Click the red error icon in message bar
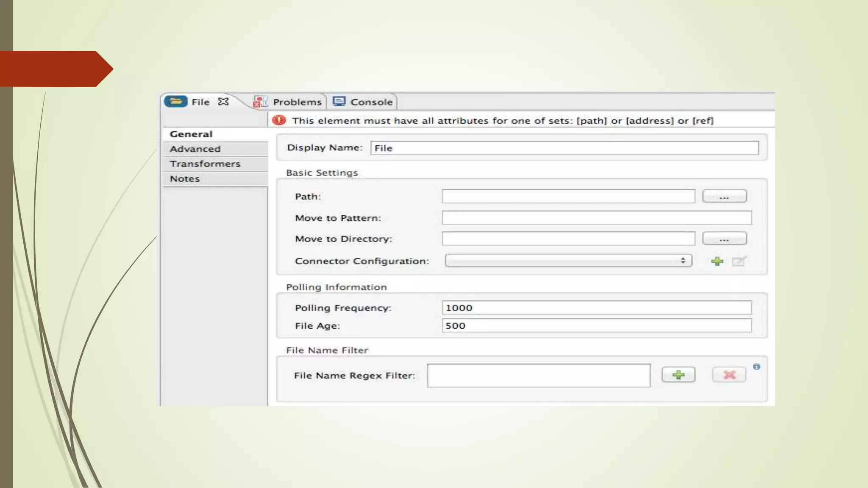The height and width of the screenshot is (488, 868). tap(279, 120)
